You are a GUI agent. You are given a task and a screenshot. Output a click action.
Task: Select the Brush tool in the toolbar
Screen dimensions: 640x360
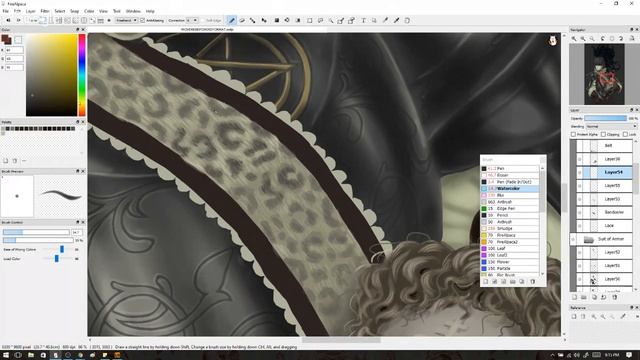pos(231,20)
